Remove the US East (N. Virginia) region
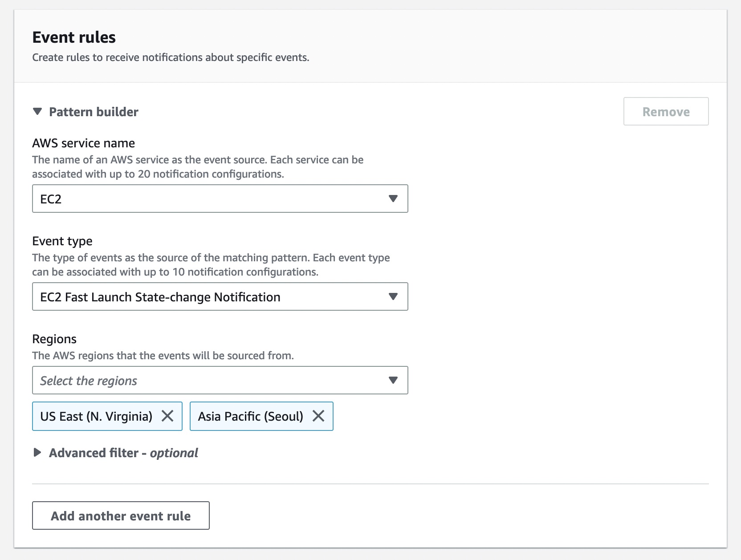Screen dimensions: 741x560 (x=167, y=416)
